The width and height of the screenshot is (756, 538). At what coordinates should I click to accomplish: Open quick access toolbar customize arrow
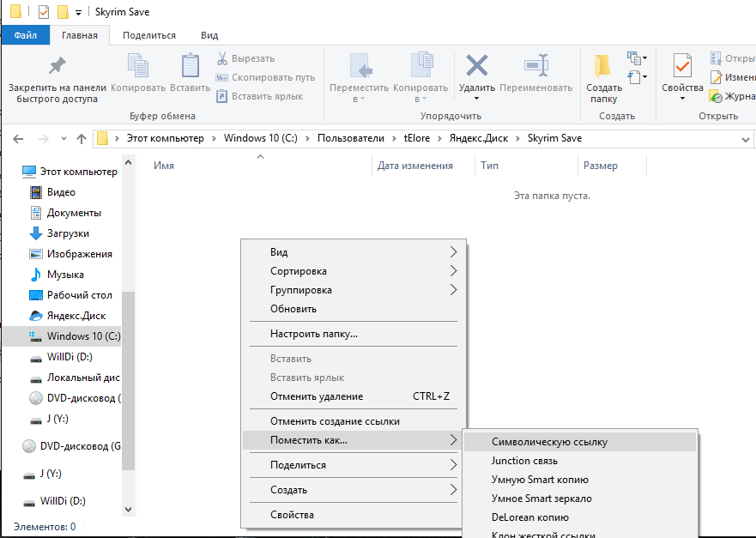pos(78,13)
